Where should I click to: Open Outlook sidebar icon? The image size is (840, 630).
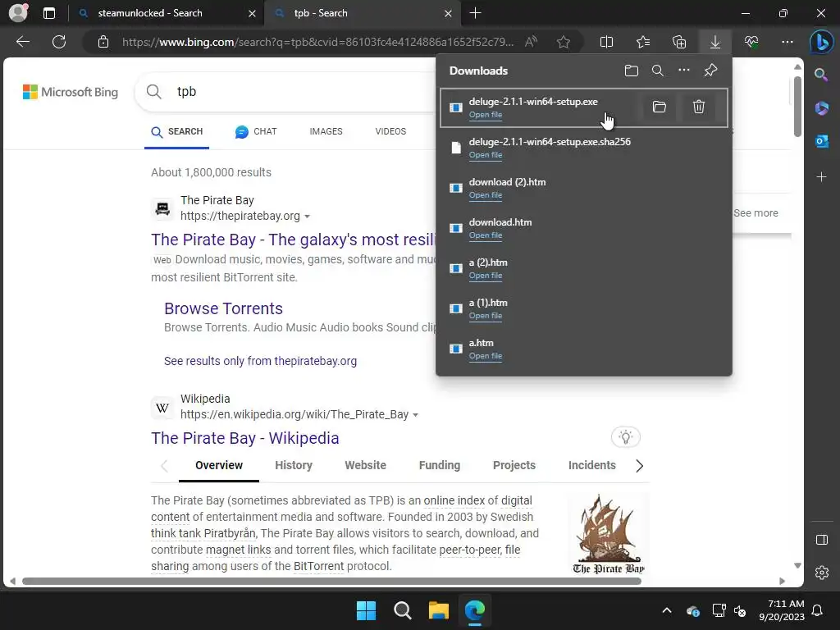pyautogui.click(x=821, y=141)
